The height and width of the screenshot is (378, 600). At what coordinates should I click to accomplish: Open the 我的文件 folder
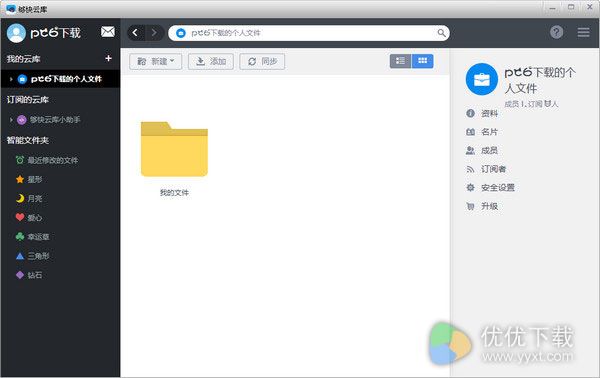tap(174, 158)
